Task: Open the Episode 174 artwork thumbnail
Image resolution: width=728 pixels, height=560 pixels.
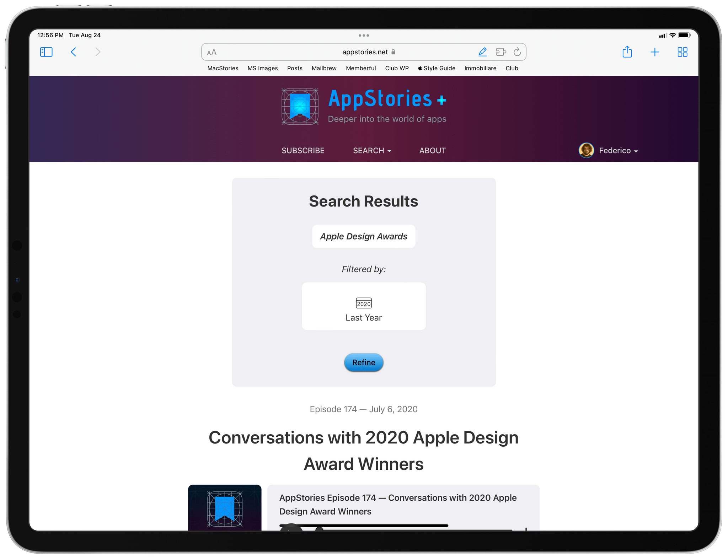Action: (225, 507)
